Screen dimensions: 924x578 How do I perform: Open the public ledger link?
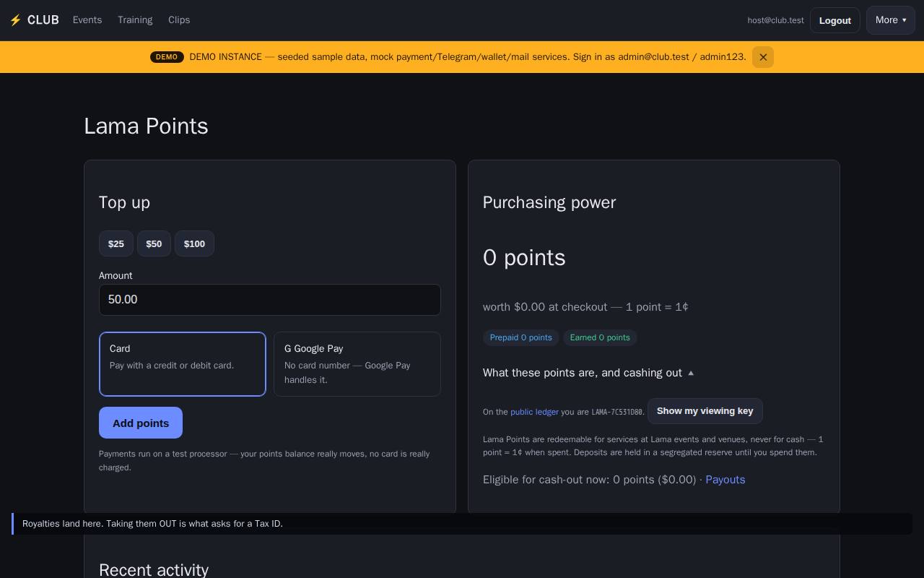534,412
